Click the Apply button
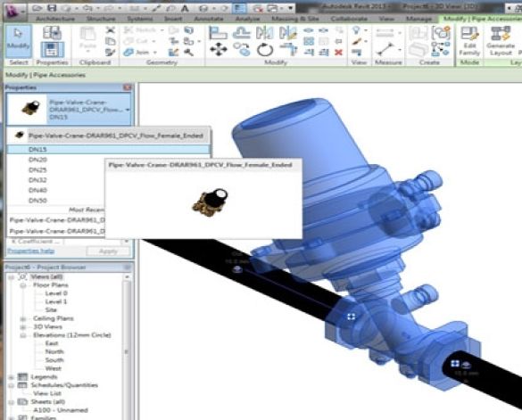 pos(108,251)
